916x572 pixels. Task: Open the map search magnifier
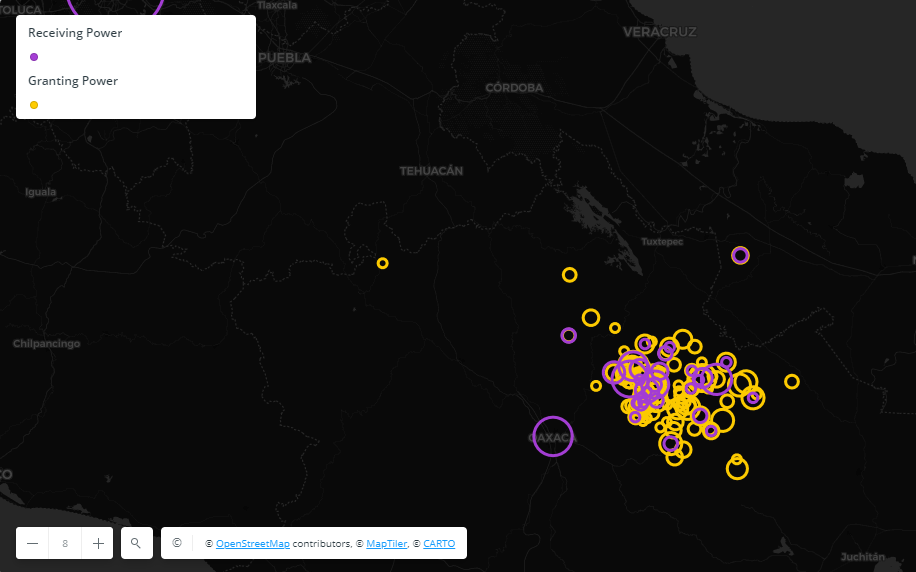pyautogui.click(x=136, y=543)
